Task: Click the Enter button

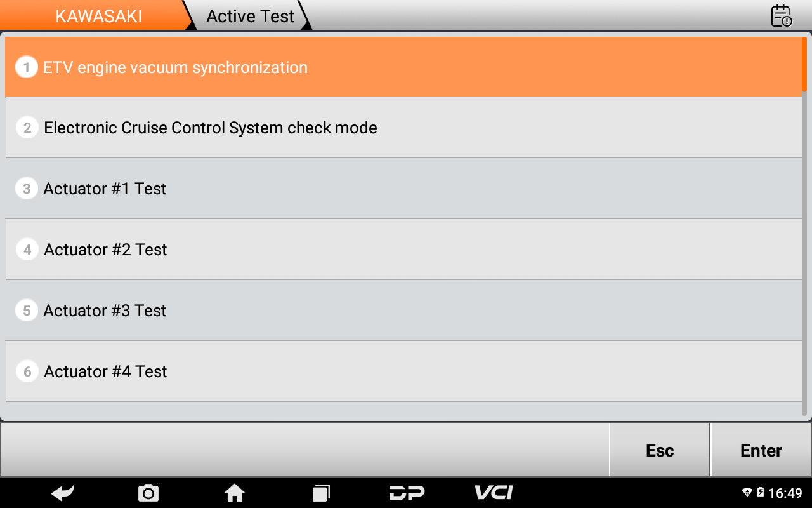Action: [x=761, y=450]
